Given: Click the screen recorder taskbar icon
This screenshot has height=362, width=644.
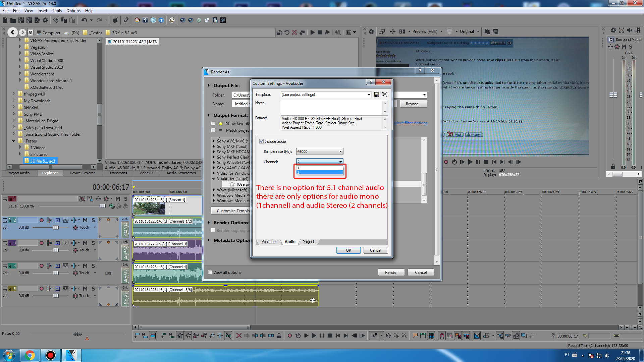Looking at the screenshot, I should [51, 355].
